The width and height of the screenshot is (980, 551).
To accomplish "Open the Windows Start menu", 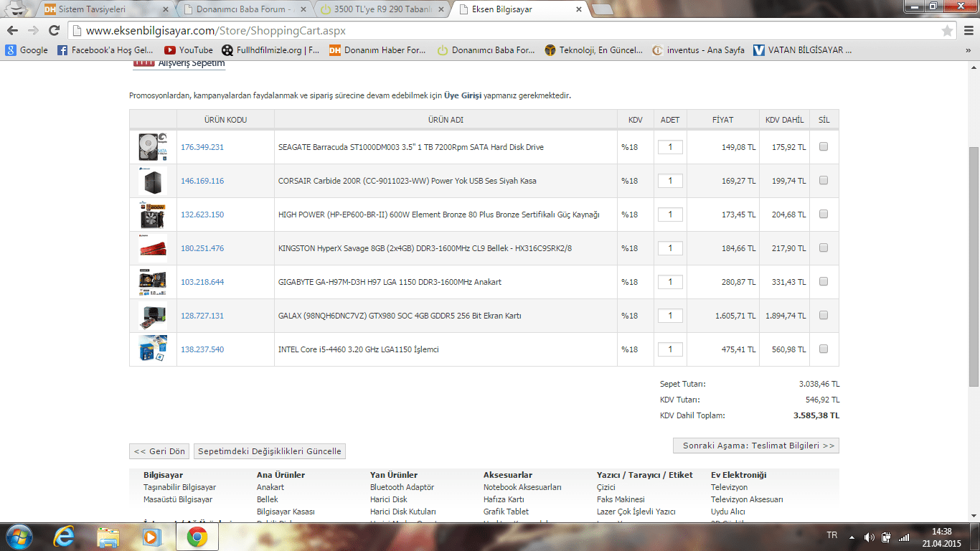I will tap(19, 537).
